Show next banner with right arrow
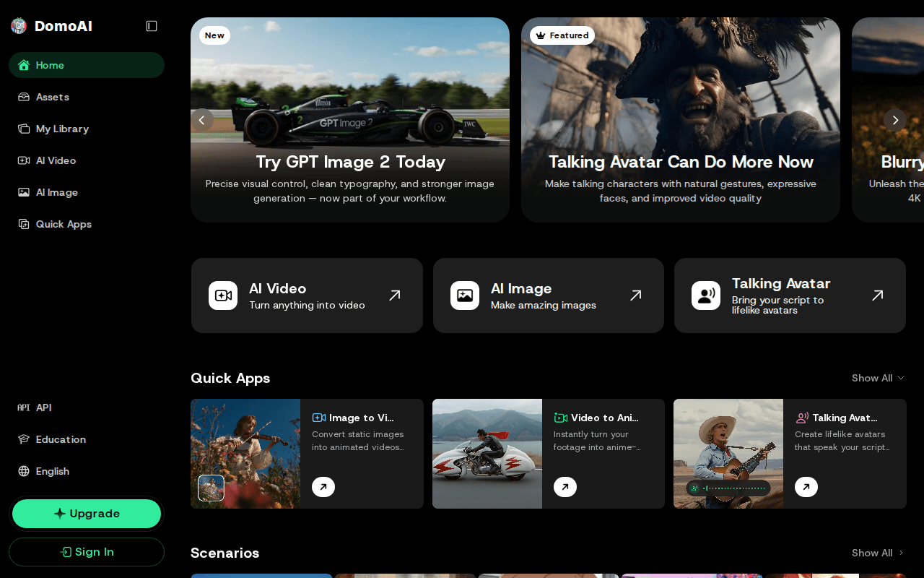 point(895,120)
